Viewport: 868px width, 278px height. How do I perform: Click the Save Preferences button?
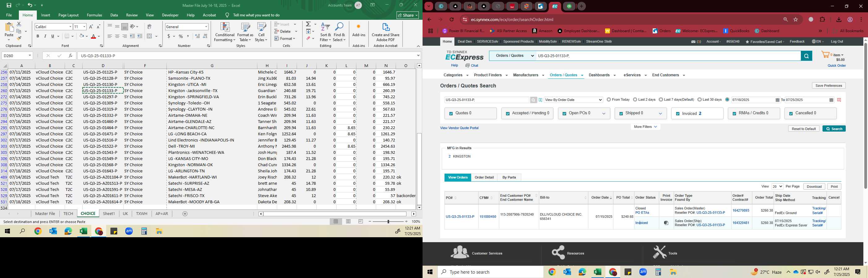[829, 86]
